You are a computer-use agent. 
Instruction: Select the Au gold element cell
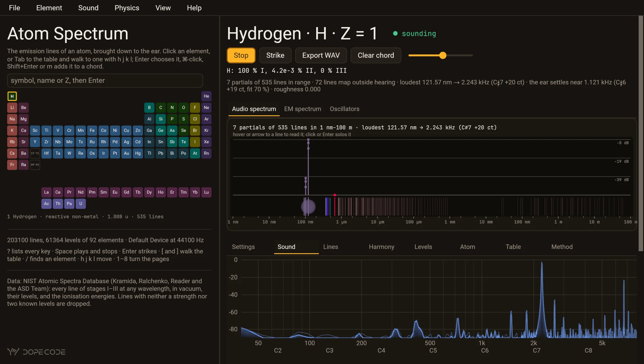[127, 153]
